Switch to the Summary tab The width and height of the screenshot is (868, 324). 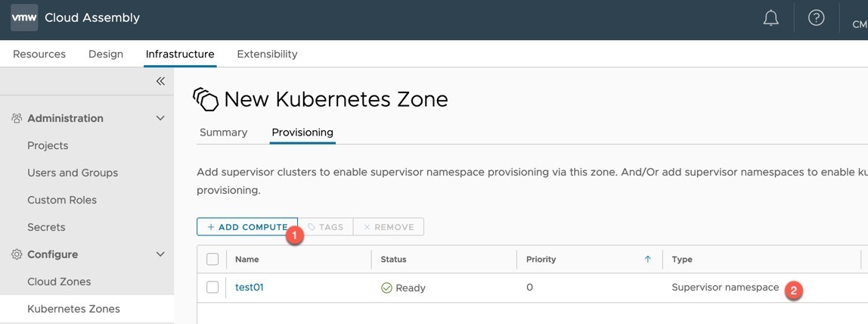[x=224, y=132]
